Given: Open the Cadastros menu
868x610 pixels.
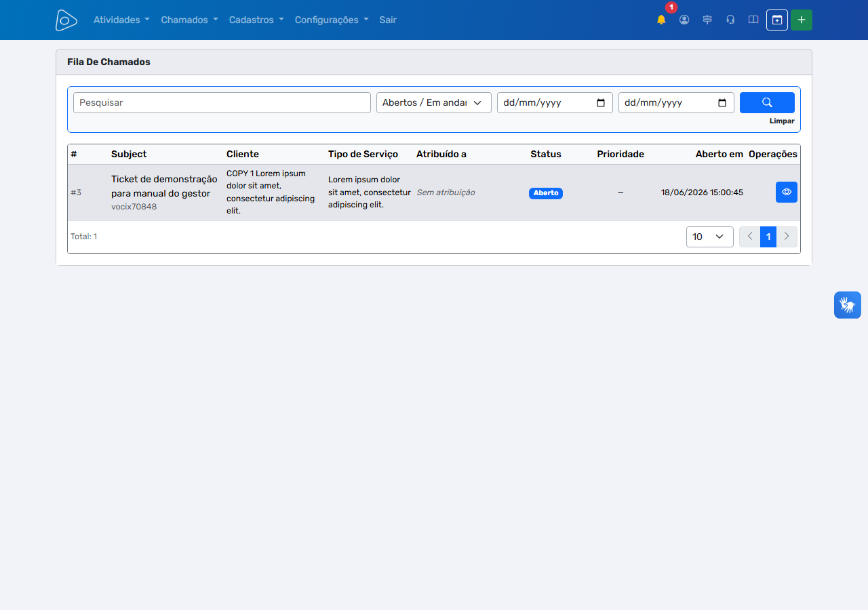Looking at the screenshot, I should (256, 20).
